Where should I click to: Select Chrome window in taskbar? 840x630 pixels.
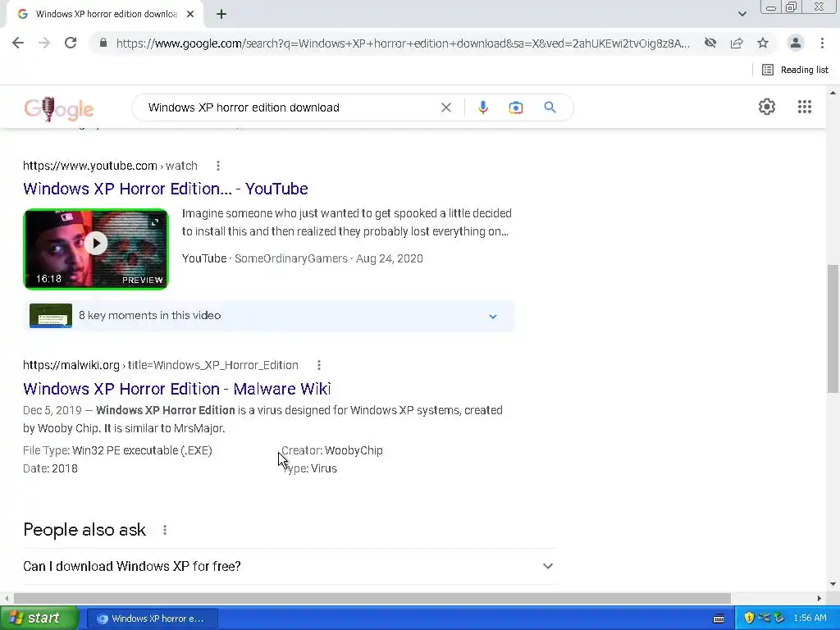152,619
